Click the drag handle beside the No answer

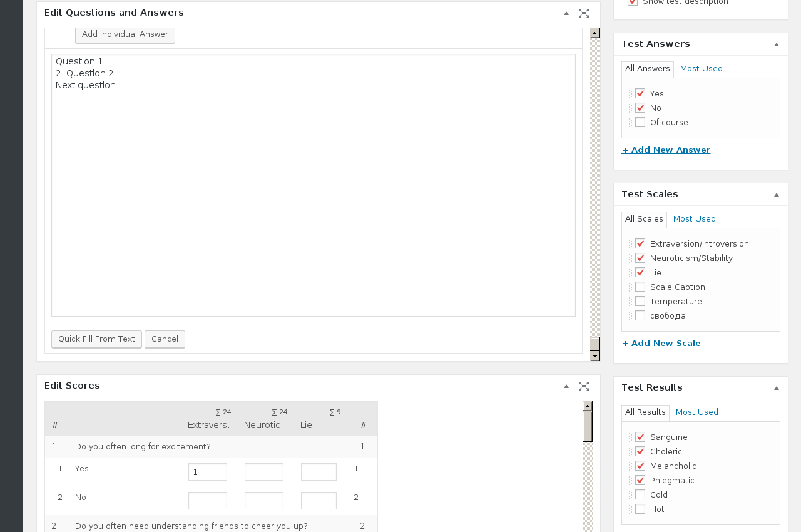[x=630, y=108]
